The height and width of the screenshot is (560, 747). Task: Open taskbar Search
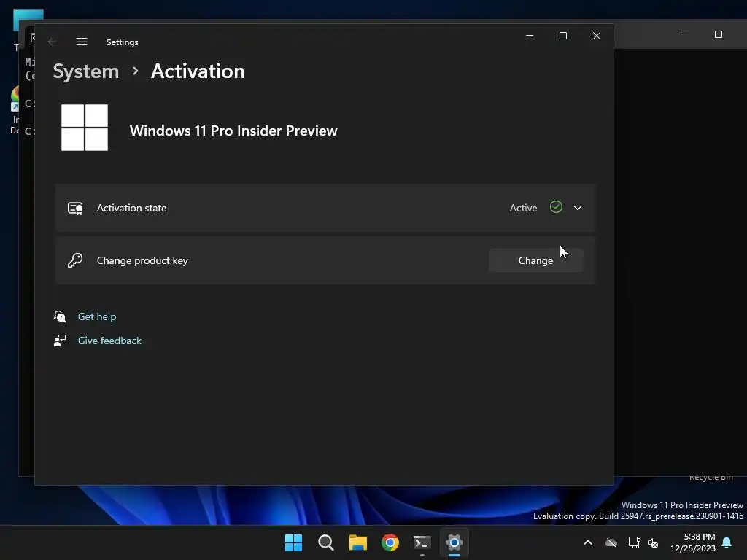point(326,542)
